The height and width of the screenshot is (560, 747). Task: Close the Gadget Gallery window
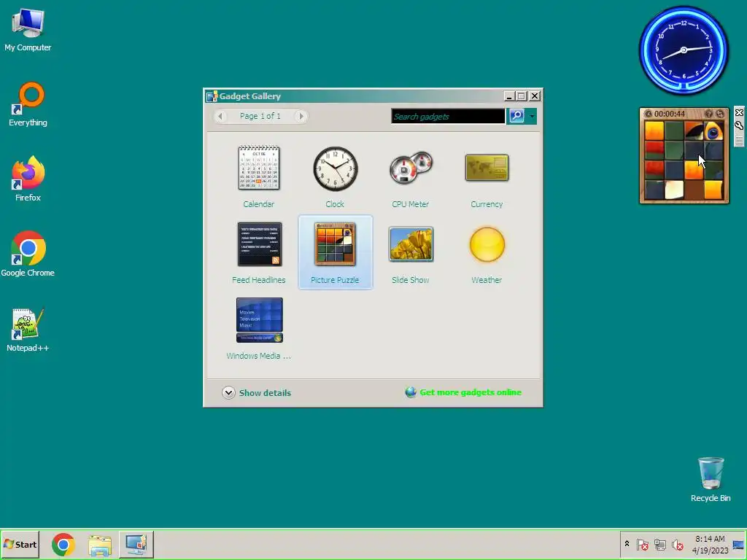pyautogui.click(x=535, y=96)
